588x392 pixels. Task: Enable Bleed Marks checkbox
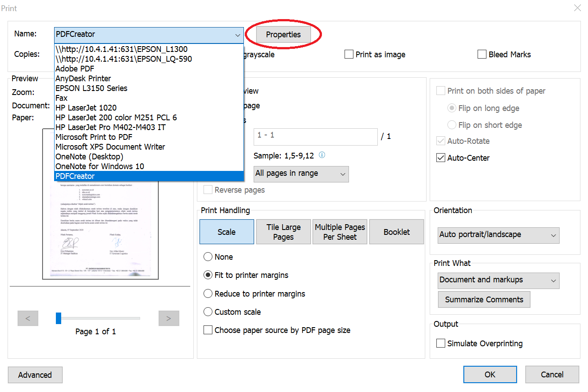482,55
